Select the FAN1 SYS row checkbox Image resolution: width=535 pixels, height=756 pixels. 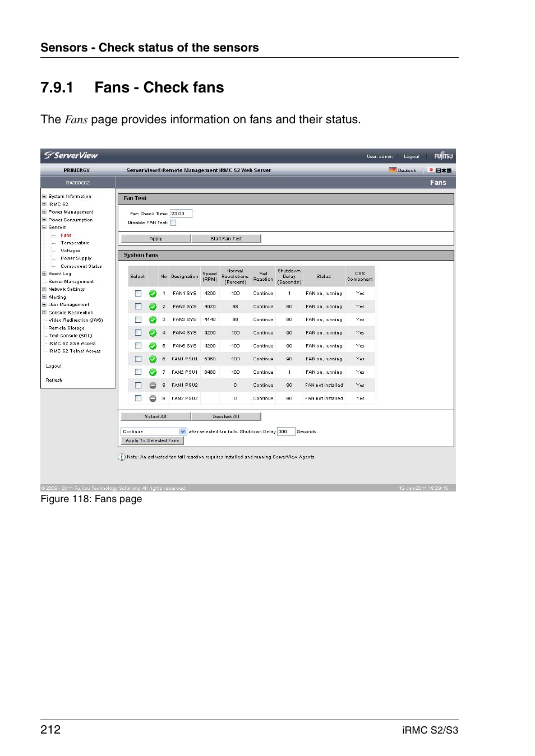click(138, 293)
